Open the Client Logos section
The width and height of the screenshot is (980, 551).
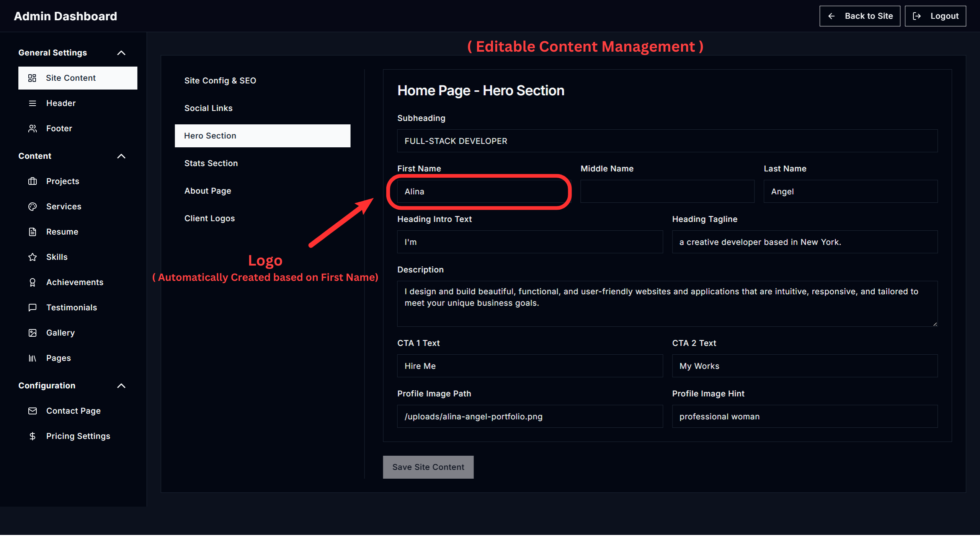click(x=210, y=218)
